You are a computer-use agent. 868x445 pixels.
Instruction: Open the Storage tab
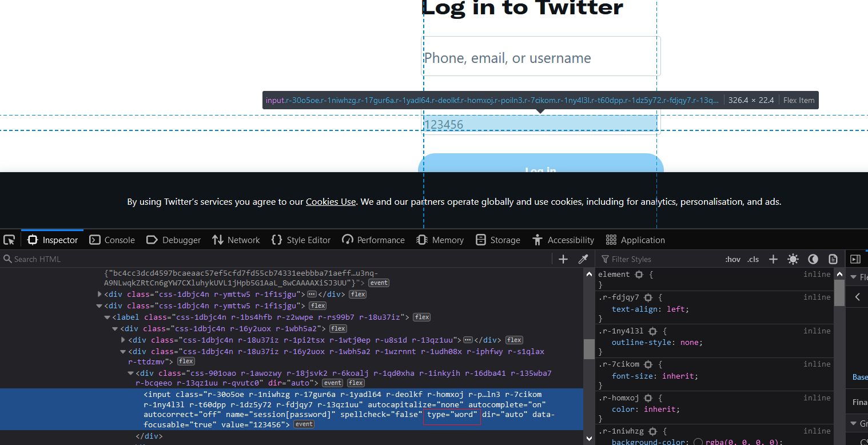[x=498, y=240]
